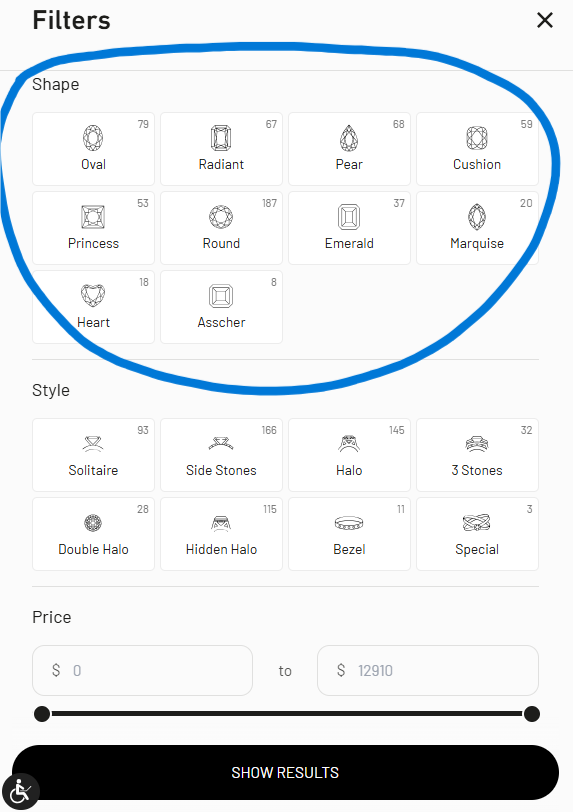Click the minimum price input field

click(142, 671)
